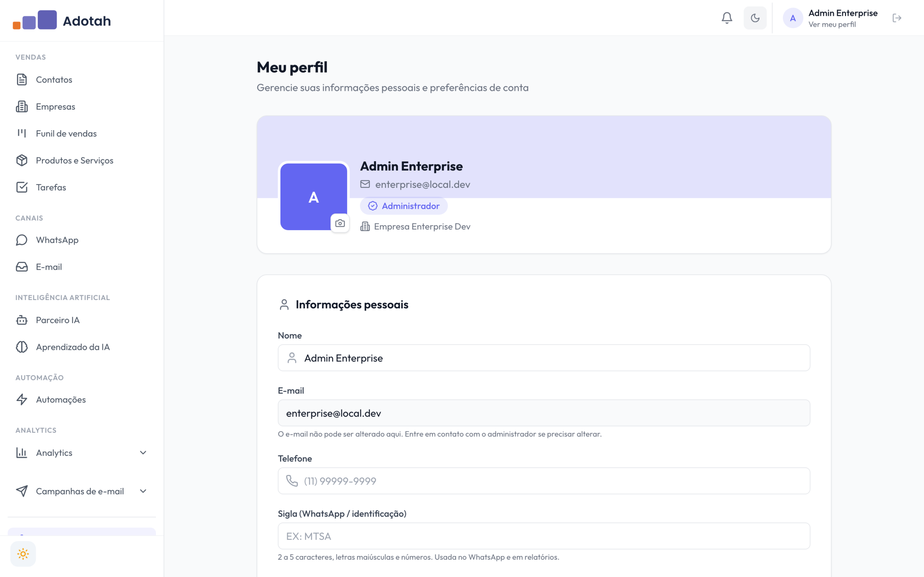The width and height of the screenshot is (924, 577).
Task: Open Automações lightning icon
Action: 22,400
